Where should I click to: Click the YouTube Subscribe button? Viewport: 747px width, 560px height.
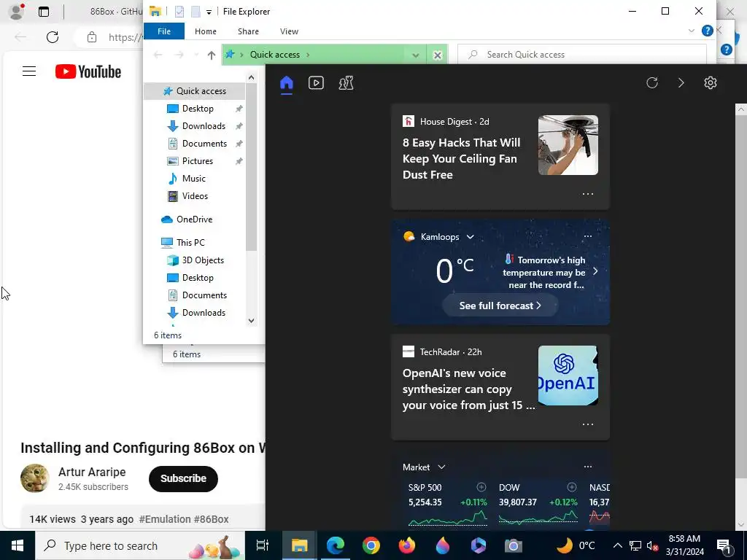click(183, 478)
